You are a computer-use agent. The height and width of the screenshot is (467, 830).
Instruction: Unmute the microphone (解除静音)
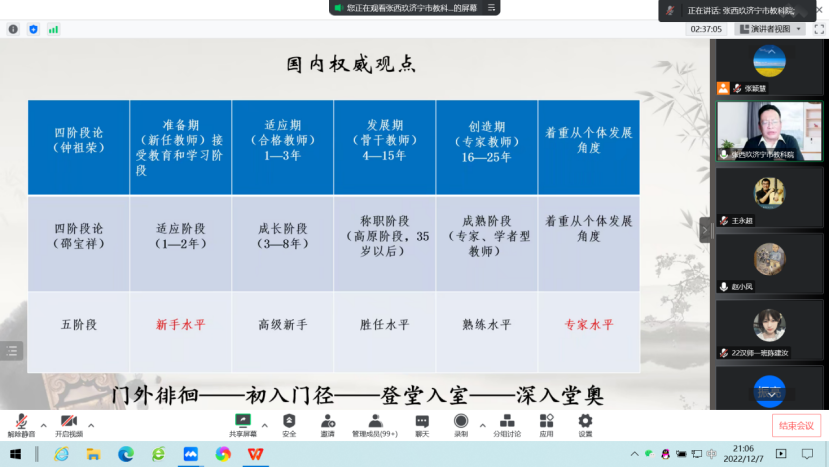pos(20,423)
